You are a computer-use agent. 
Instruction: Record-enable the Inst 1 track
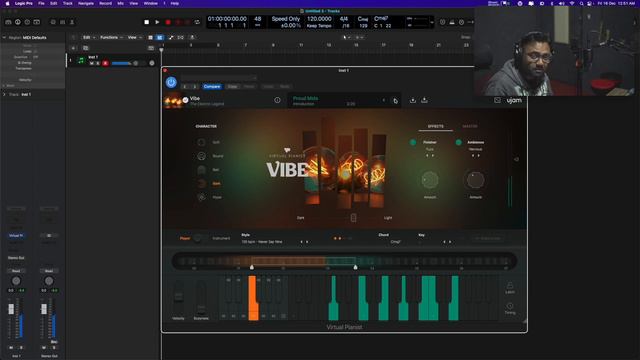point(105,63)
